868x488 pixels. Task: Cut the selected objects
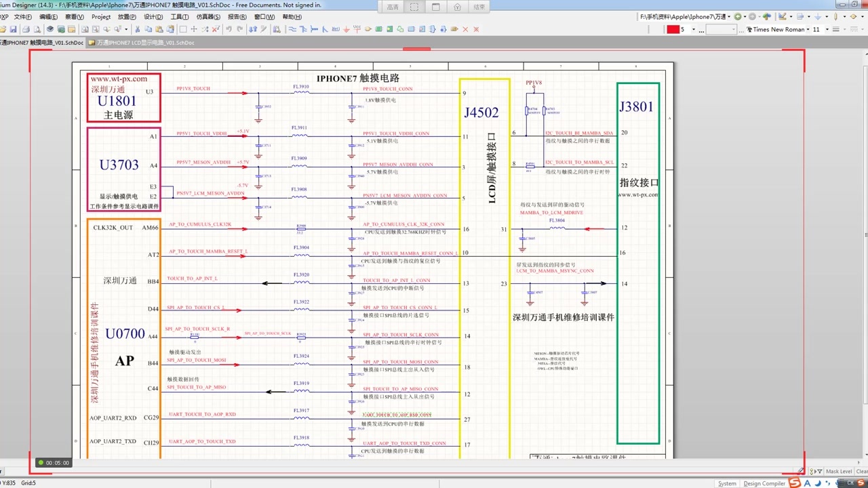point(138,29)
